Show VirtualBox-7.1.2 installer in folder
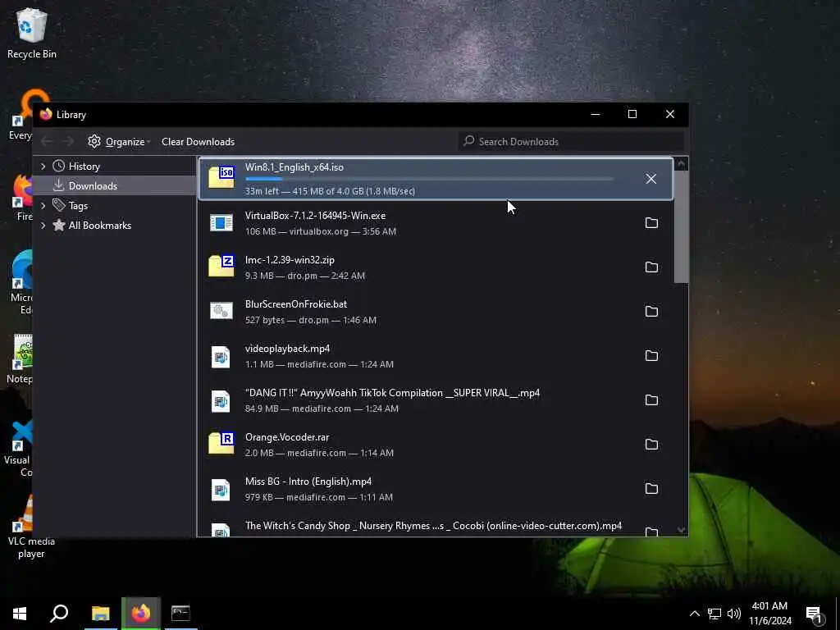The image size is (840, 630). [651, 223]
